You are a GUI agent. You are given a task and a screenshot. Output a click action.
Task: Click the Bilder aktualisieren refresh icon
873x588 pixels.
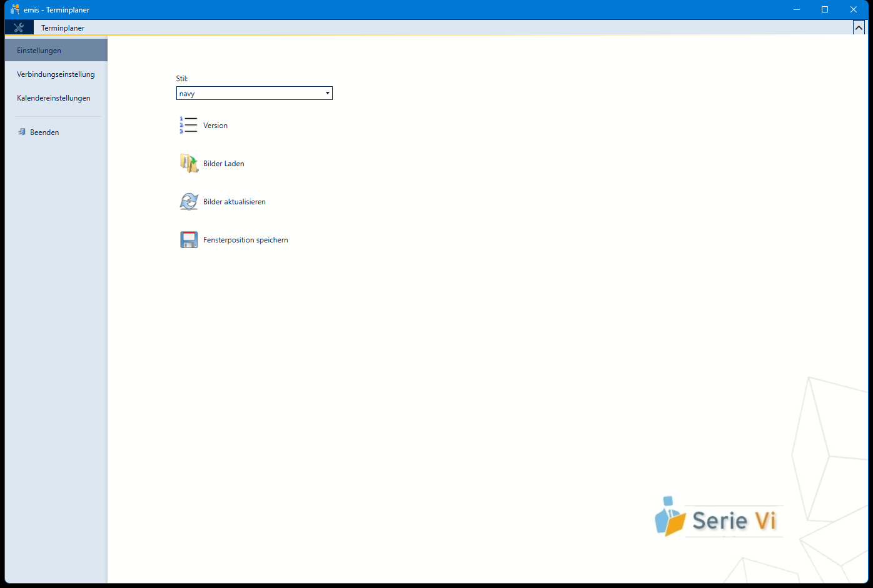189,202
